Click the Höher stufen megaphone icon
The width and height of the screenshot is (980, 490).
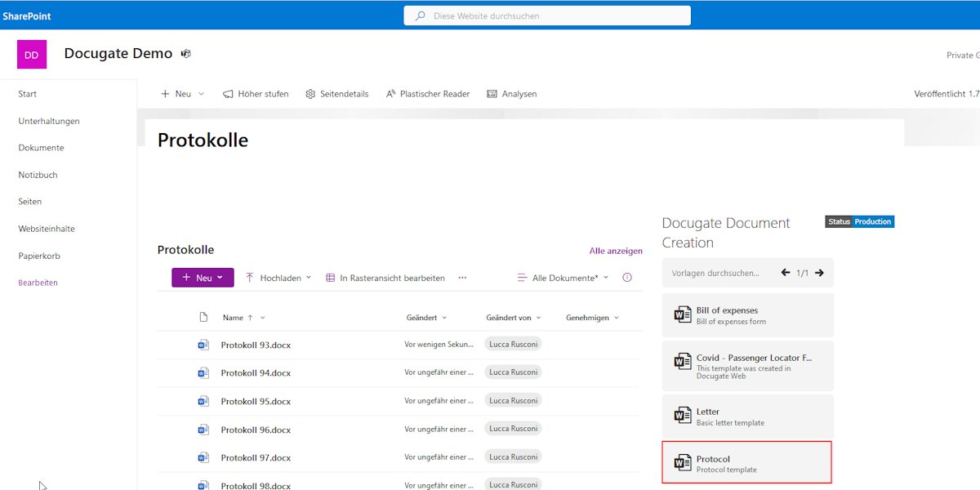228,93
